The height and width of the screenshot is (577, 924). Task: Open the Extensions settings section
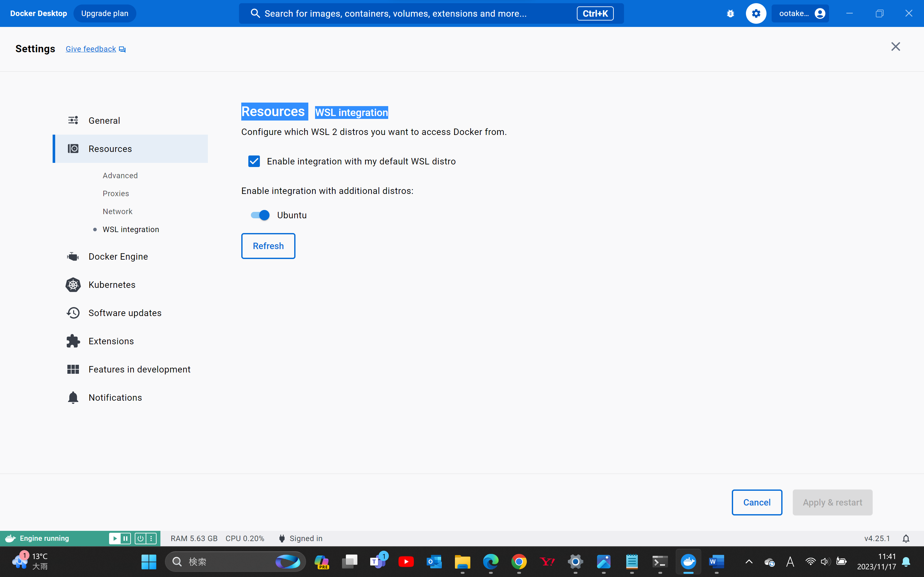[111, 341]
